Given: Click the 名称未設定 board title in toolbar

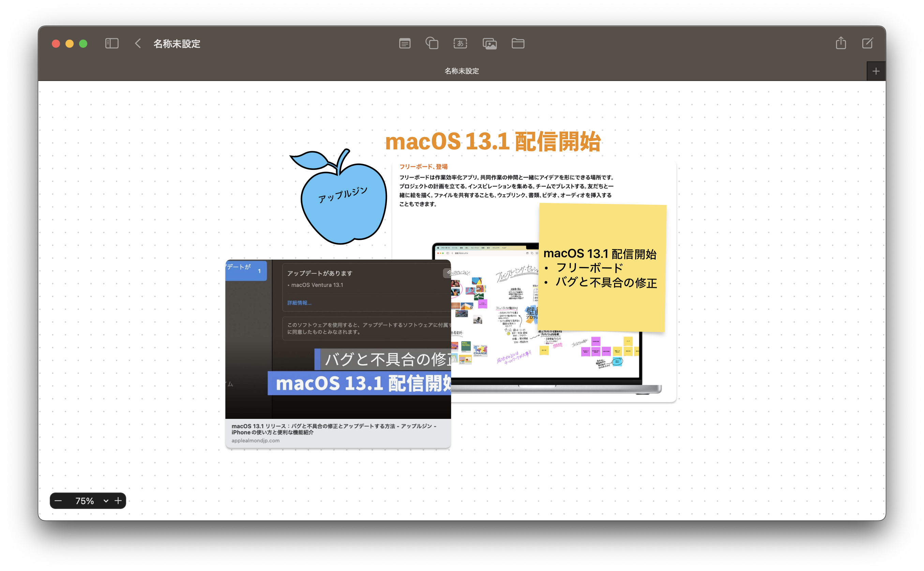Looking at the screenshot, I should click(x=177, y=44).
